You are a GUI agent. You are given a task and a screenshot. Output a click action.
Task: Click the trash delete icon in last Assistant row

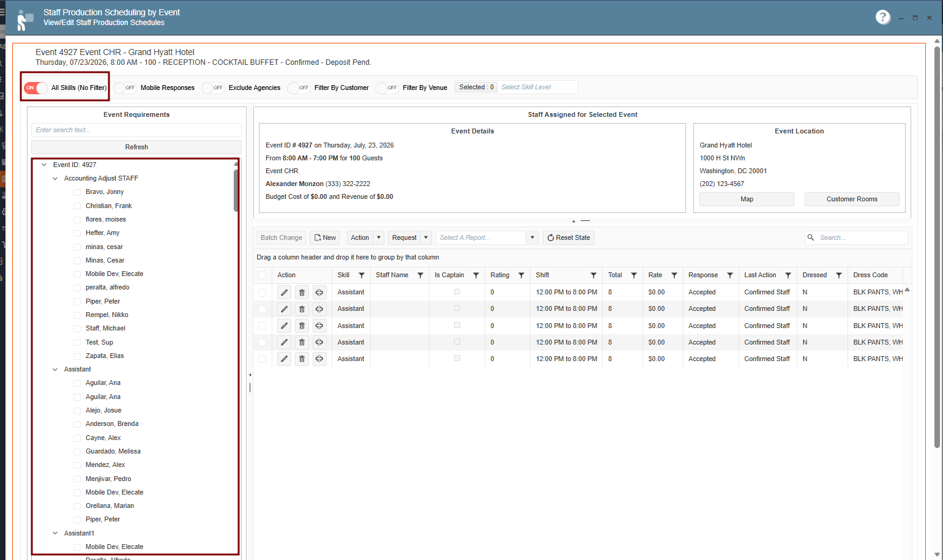[302, 359]
